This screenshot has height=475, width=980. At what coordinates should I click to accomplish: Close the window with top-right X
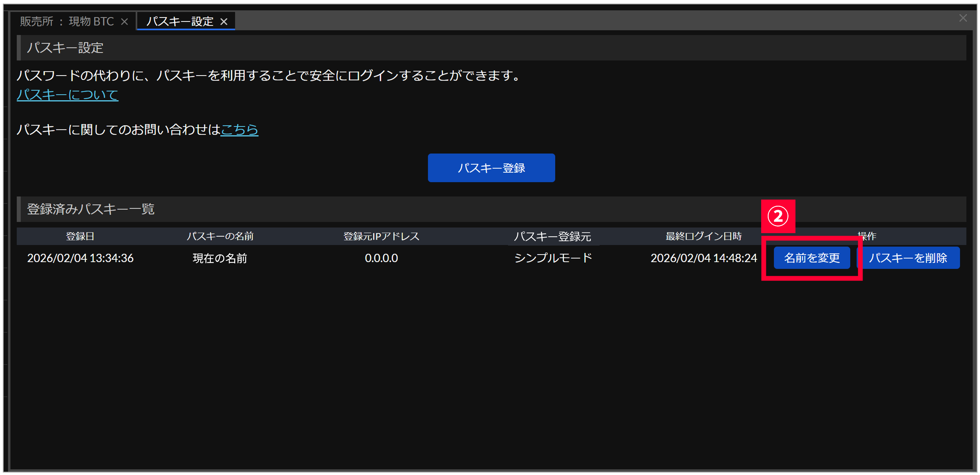click(x=962, y=18)
